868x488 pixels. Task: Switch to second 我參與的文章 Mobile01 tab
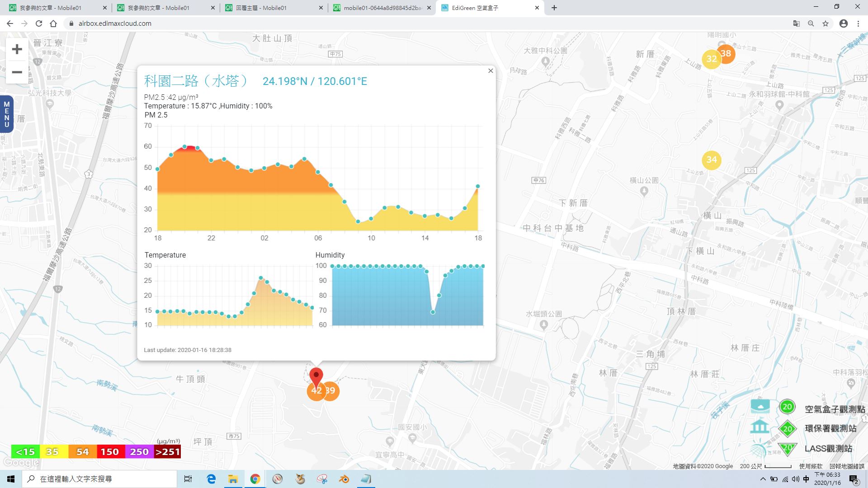pyautogui.click(x=164, y=8)
